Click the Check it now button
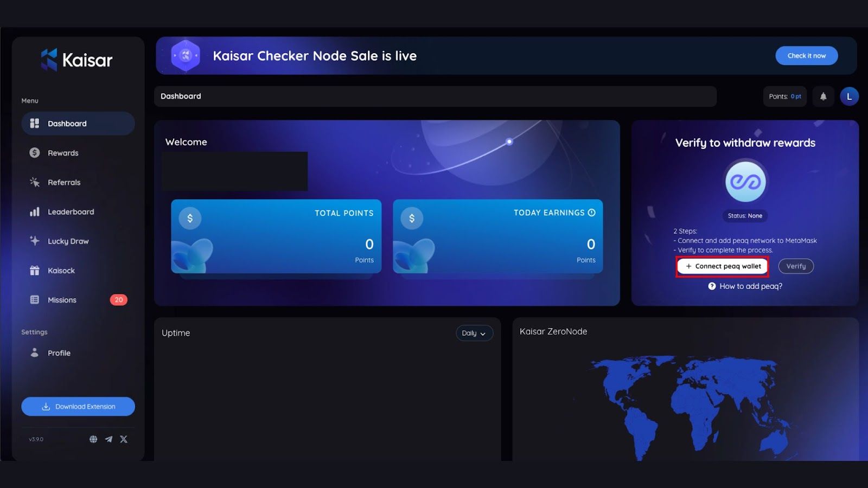The height and width of the screenshot is (488, 868). coord(807,56)
